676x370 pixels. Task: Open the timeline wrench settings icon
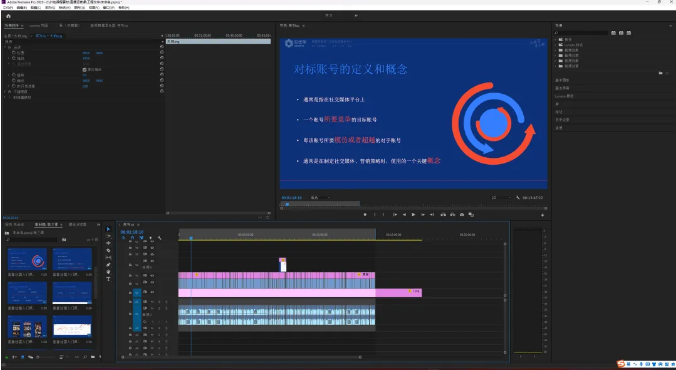tap(160, 238)
